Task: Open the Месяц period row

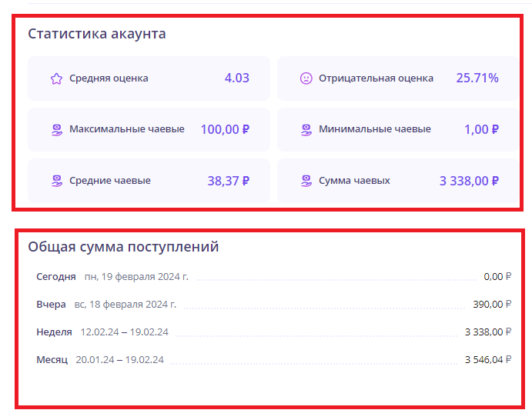Action: coord(52,360)
